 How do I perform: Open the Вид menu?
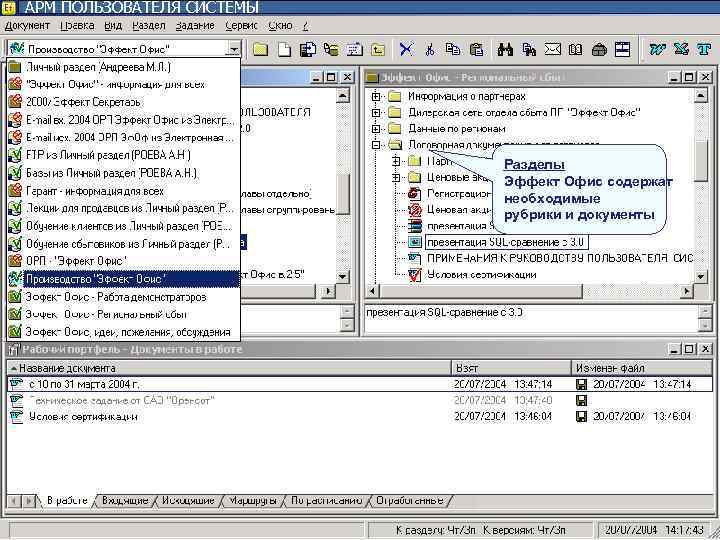point(113,26)
